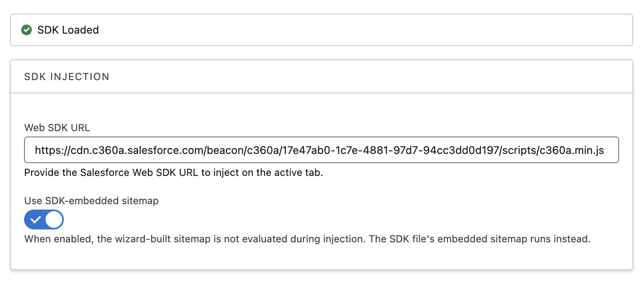644x283 pixels.
Task: Click the Web SDK URL label
Action: [x=57, y=128]
